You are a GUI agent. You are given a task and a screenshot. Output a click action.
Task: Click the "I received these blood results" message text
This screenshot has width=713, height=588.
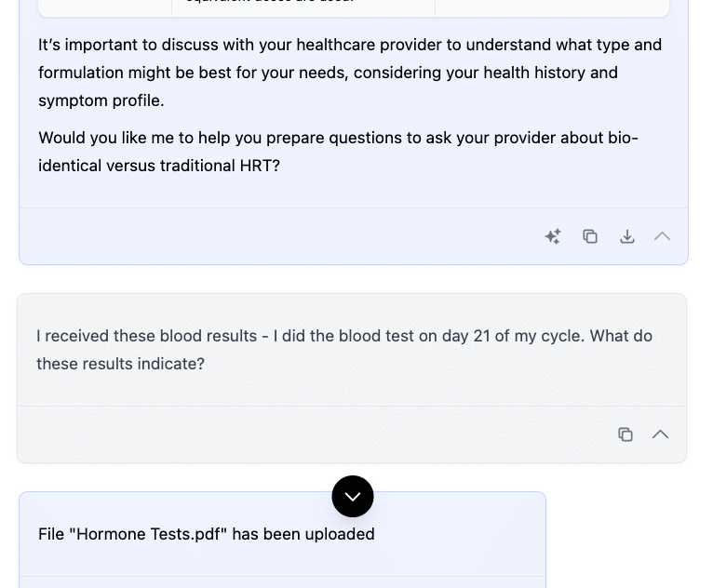[x=344, y=349]
